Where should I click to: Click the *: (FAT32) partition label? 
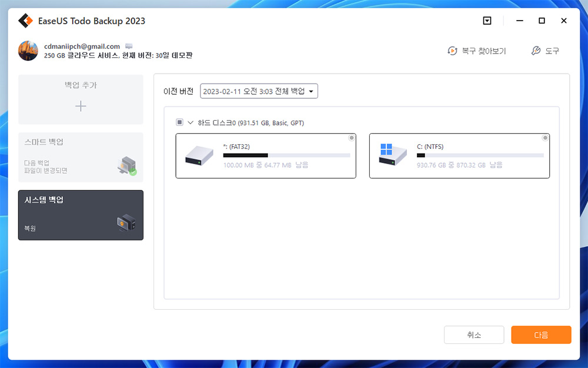pos(236,147)
